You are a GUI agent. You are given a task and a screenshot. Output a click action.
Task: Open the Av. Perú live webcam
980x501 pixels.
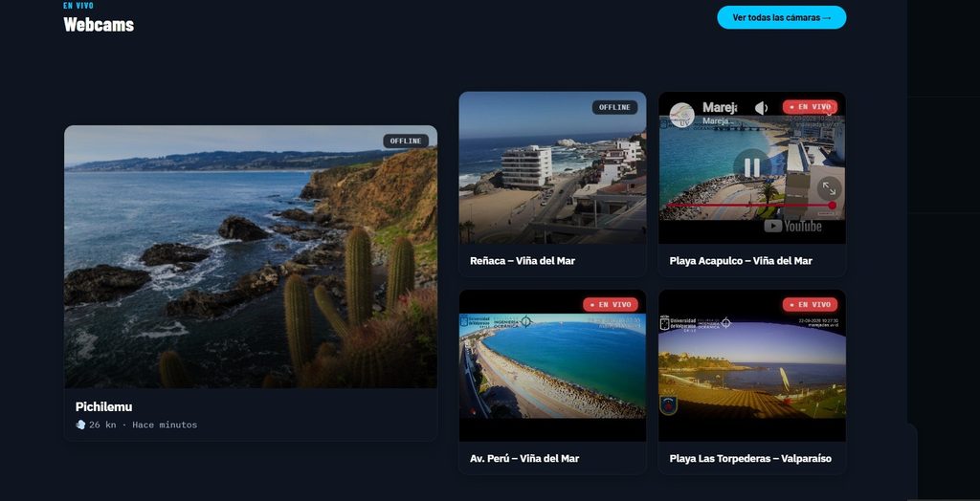coord(552,365)
